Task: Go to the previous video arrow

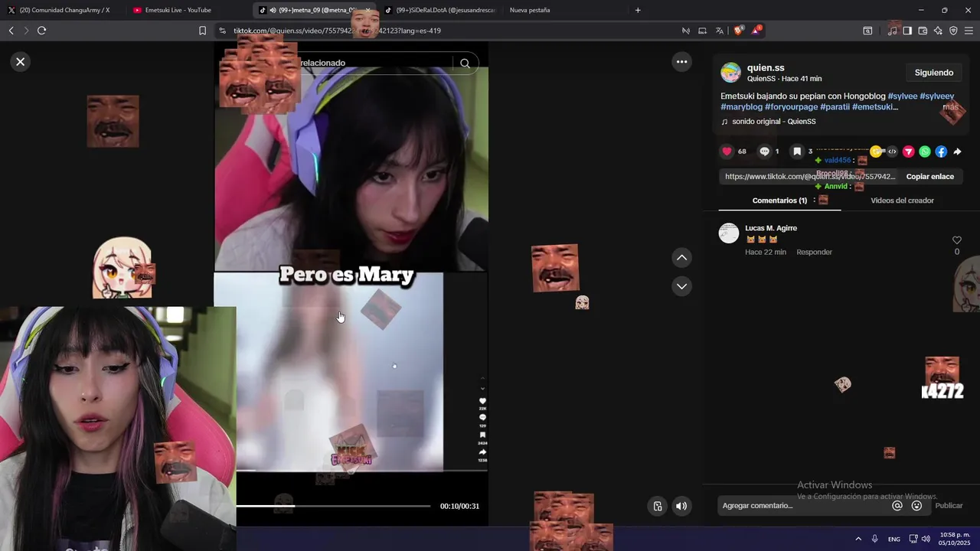Action: (x=681, y=258)
